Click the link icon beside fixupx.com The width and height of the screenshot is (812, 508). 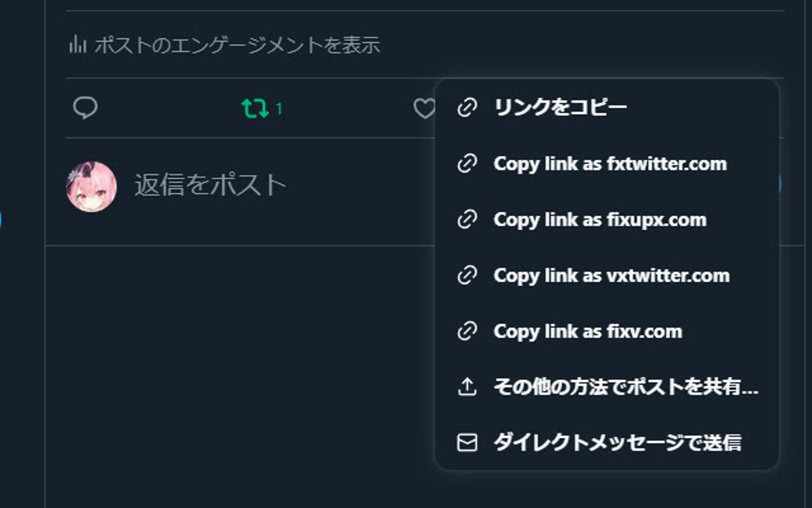pos(467,220)
